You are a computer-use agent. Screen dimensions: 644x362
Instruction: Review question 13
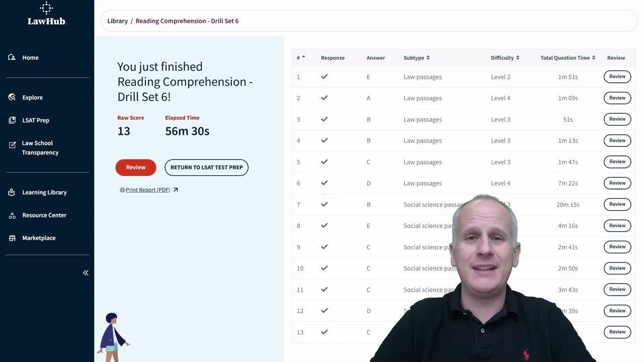click(x=617, y=332)
